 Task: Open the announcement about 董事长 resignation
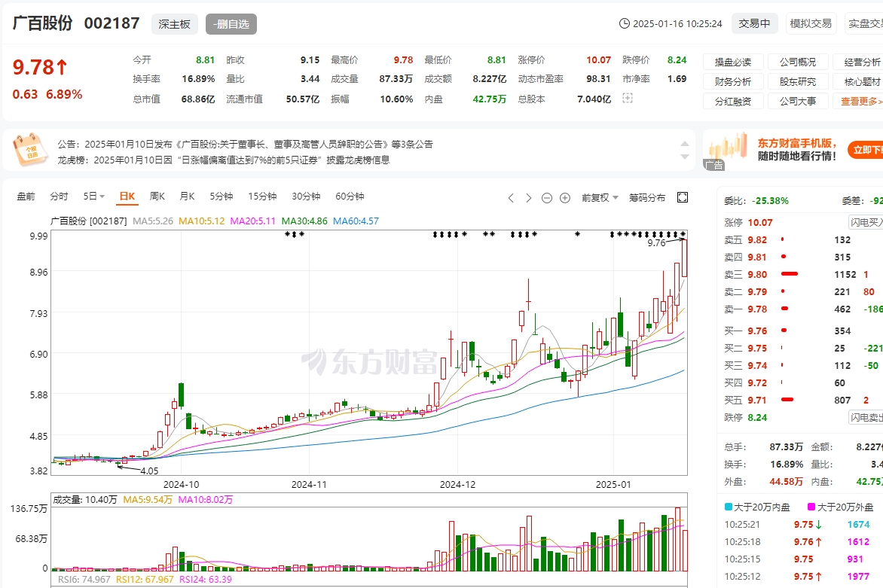[245, 144]
